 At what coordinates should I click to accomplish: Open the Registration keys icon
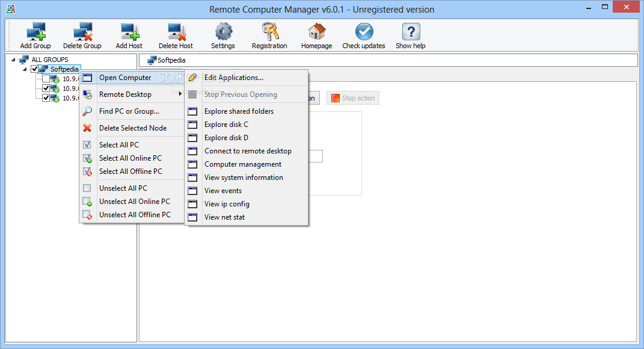pyautogui.click(x=270, y=32)
